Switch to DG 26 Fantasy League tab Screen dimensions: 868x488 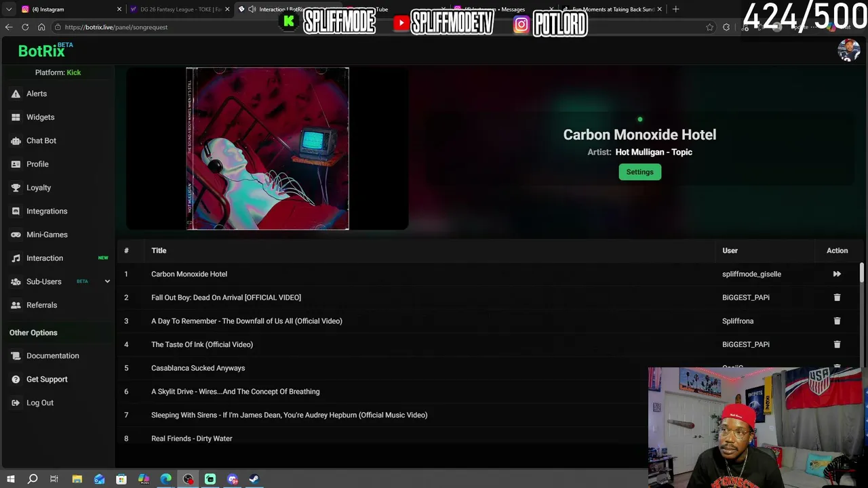(178, 9)
